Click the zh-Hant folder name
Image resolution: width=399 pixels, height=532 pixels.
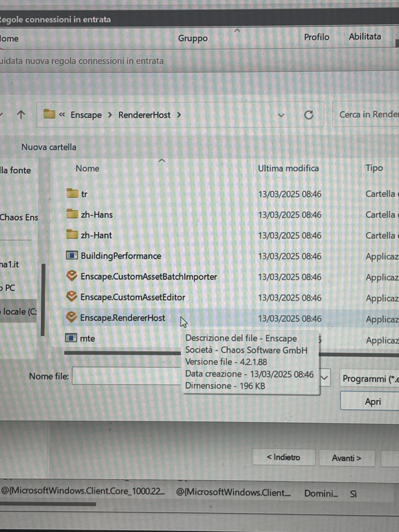pos(96,235)
